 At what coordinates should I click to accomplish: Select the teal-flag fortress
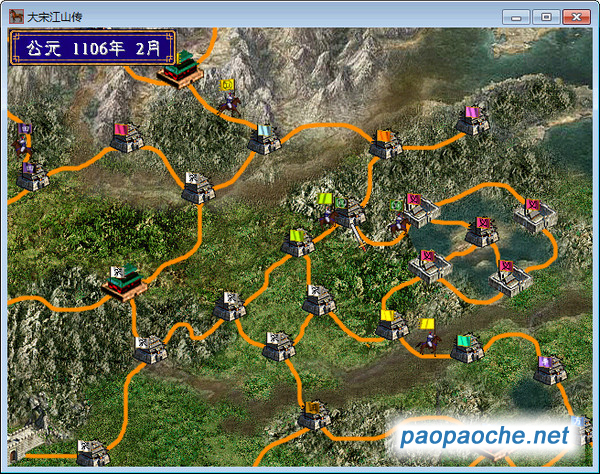tap(467, 349)
